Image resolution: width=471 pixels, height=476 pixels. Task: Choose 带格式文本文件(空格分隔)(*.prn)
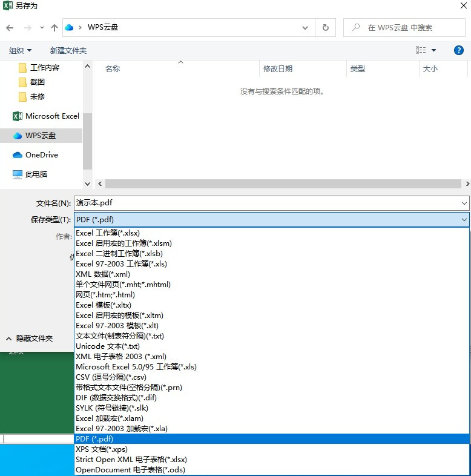(272, 388)
